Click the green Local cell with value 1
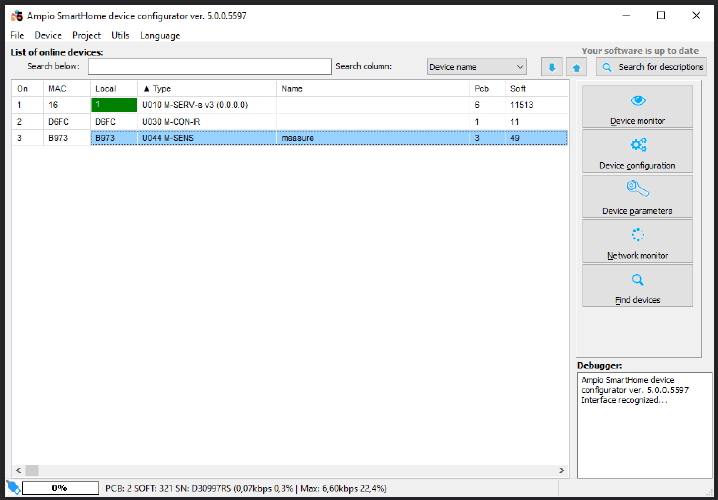The width and height of the screenshot is (718, 500). [x=114, y=105]
